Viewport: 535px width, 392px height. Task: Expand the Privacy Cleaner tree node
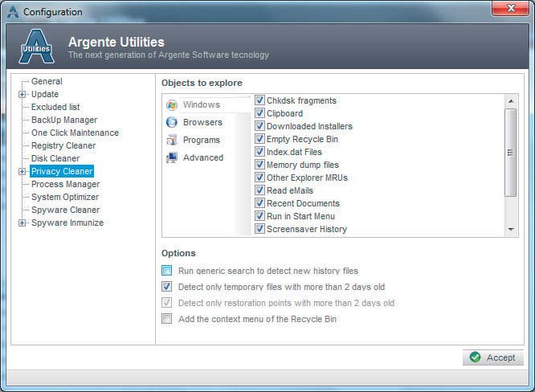point(22,171)
